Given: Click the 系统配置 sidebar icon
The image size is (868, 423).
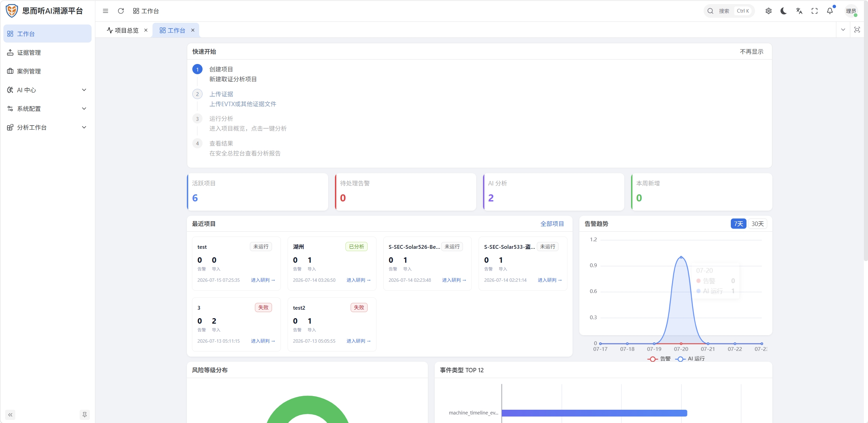Looking at the screenshot, I should click(x=10, y=109).
